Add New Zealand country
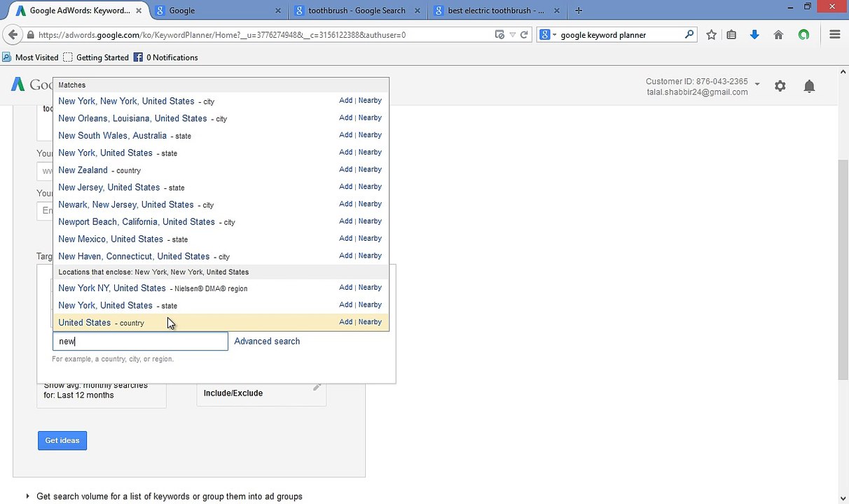The image size is (849, 504). (345, 169)
